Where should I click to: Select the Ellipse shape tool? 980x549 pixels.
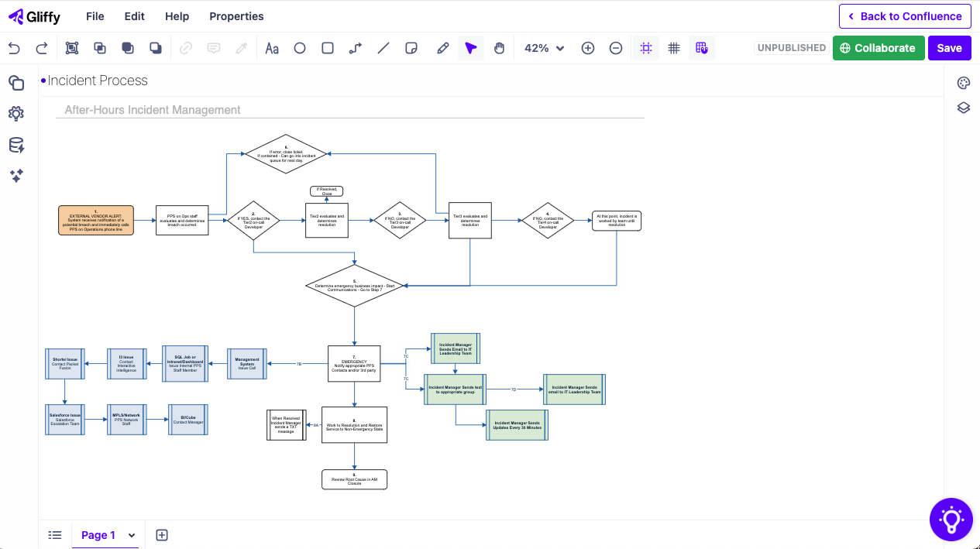pos(300,48)
